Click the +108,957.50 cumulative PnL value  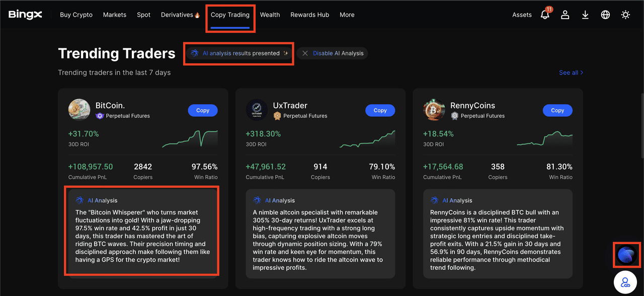(x=91, y=167)
